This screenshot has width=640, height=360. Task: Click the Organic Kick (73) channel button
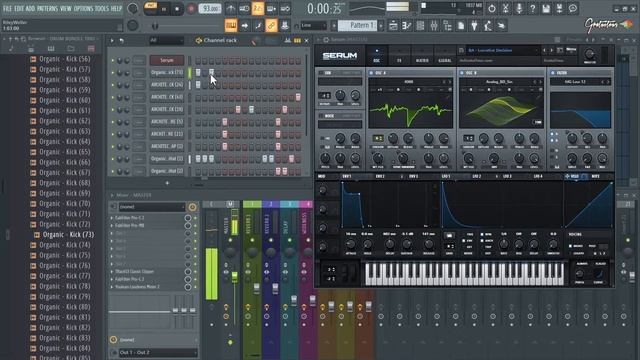pyautogui.click(x=167, y=73)
